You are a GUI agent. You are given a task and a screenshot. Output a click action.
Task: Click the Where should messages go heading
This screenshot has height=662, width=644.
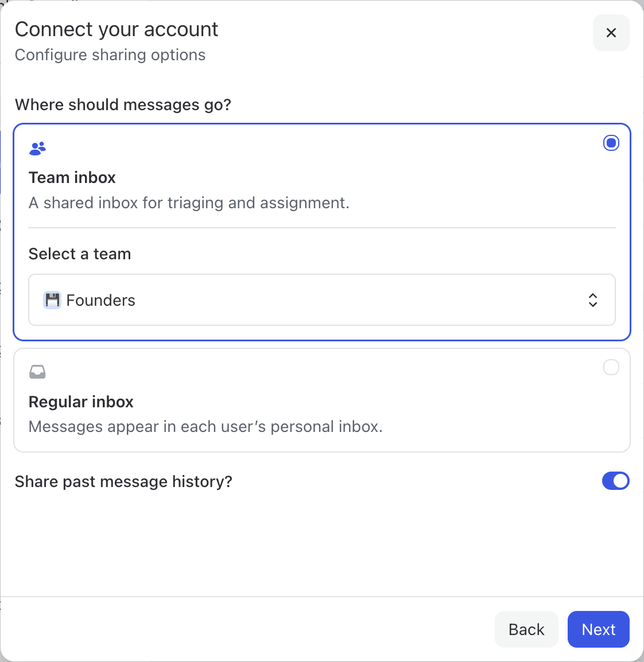123,105
